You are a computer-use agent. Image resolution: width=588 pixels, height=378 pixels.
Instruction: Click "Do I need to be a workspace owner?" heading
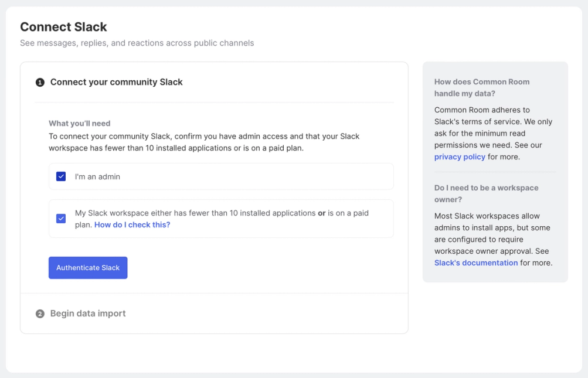486,193
